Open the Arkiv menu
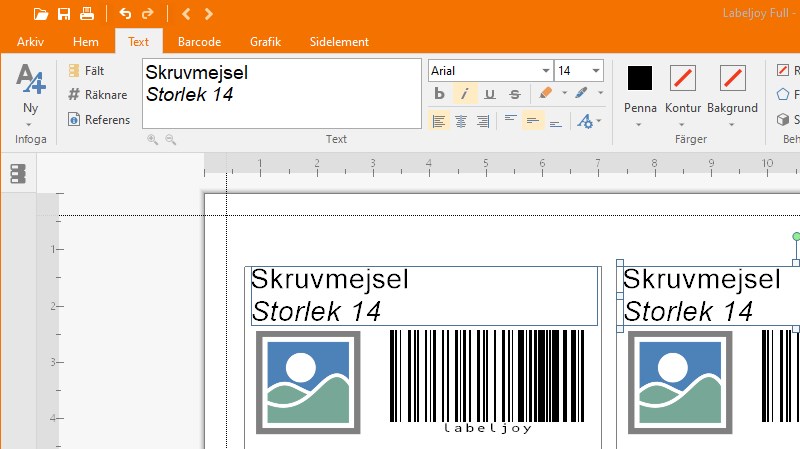The height and width of the screenshot is (449, 800). click(30, 42)
